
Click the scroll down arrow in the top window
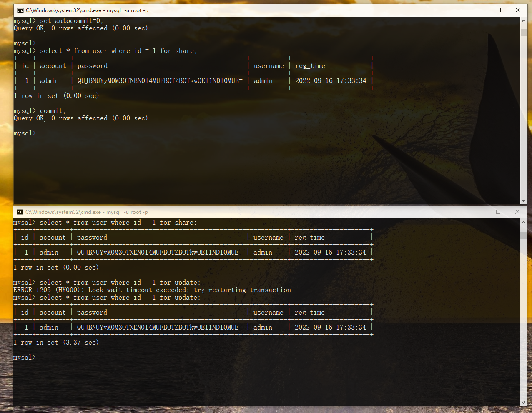pyautogui.click(x=524, y=200)
